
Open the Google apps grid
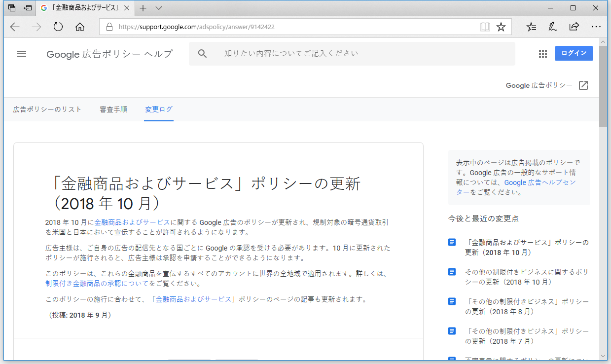pyautogui.click(x=543, y=53)
